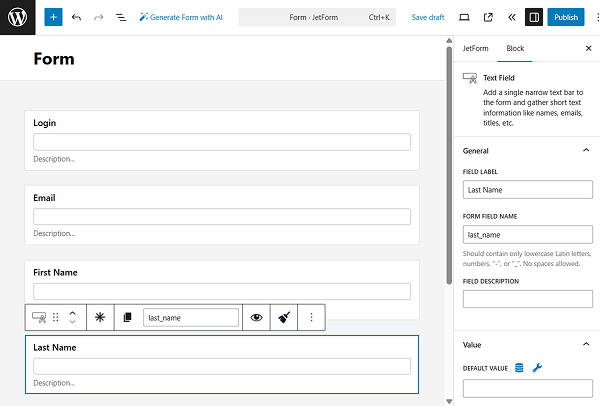This screenshot has height=406, width=600.
Task: Click the WordPress logo icon
Action: click(x=17, y=17)
